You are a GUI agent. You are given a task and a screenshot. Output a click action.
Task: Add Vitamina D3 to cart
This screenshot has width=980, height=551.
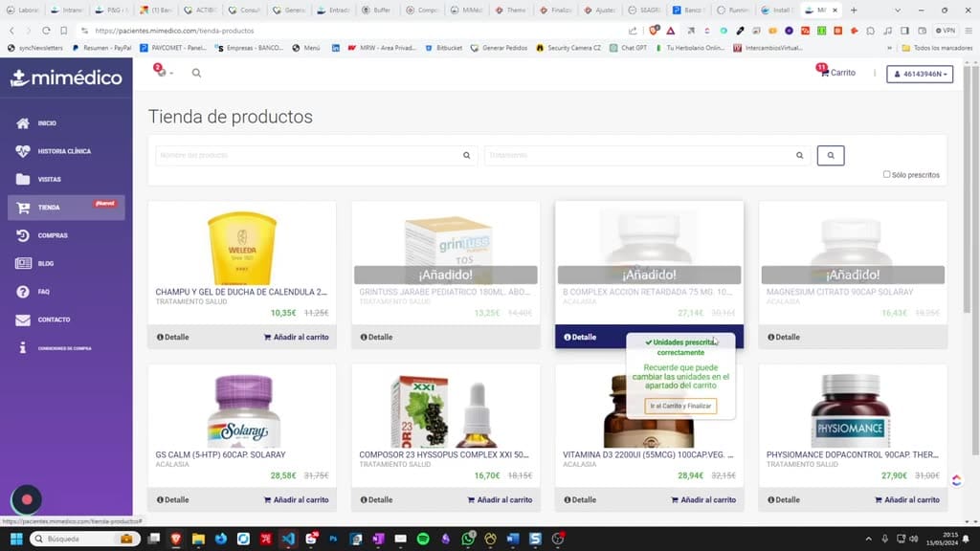tap(703, 499)
